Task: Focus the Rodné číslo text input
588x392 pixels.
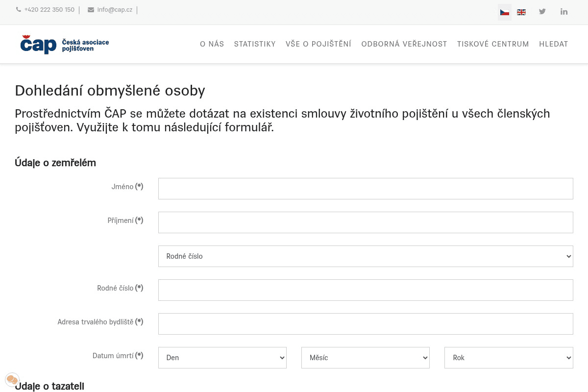Action: click(366, 290)
